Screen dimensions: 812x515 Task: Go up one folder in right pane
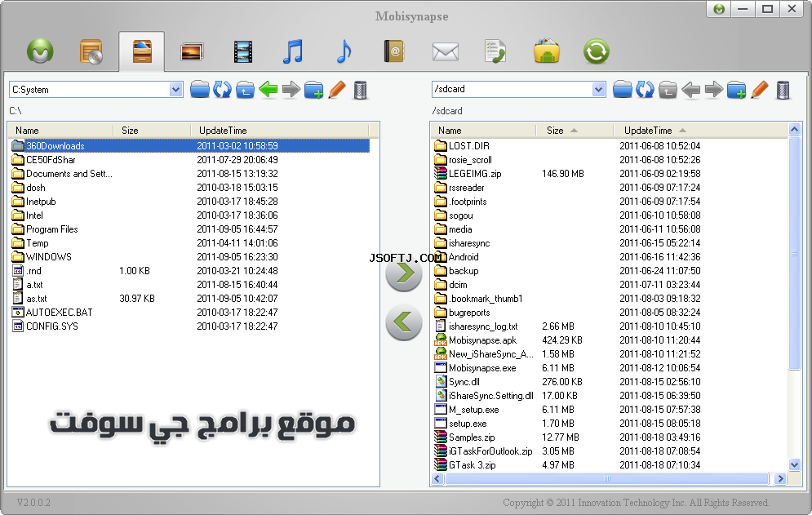coord(668,90)
